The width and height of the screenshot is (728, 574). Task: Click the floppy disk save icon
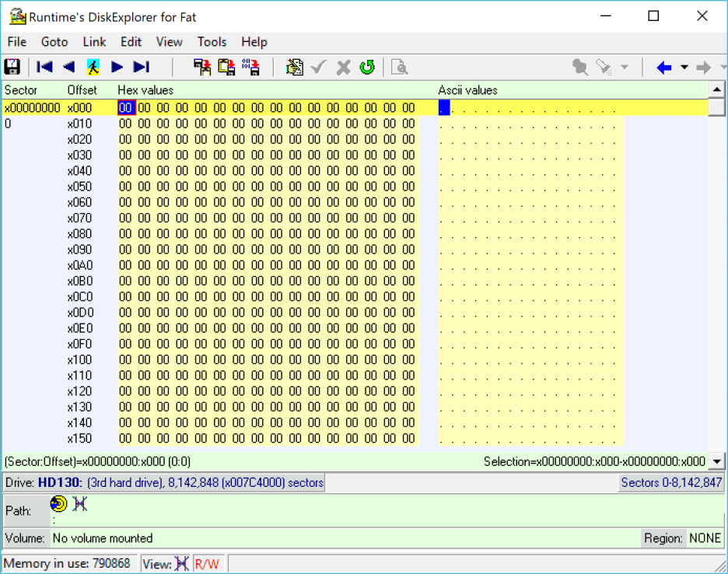point(12,67)
